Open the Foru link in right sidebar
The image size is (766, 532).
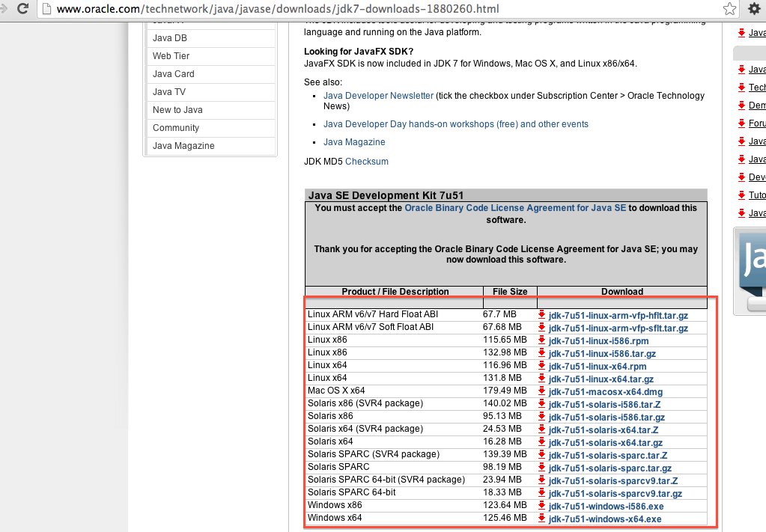point(757,123)
